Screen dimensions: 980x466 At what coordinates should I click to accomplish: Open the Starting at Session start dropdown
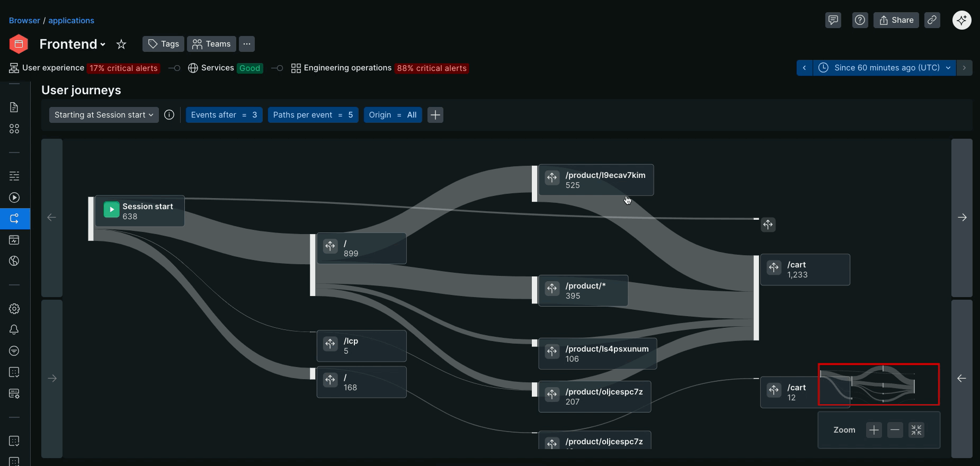(104, 115)
